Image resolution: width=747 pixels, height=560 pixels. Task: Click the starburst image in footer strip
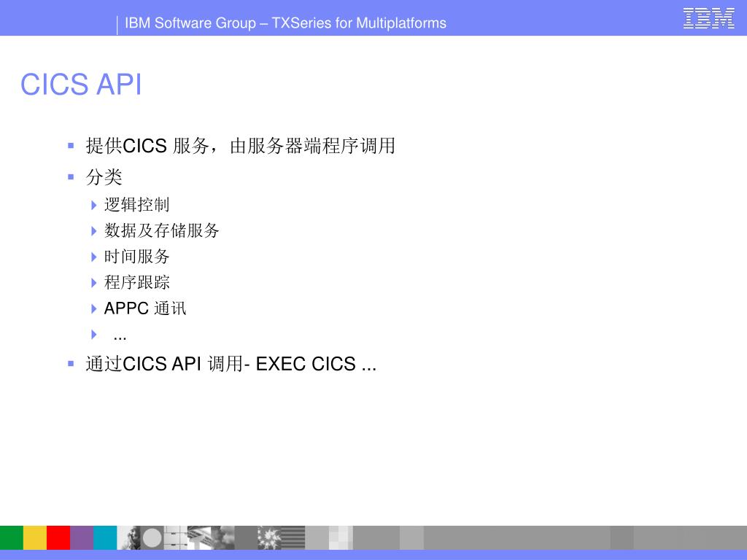269,537
